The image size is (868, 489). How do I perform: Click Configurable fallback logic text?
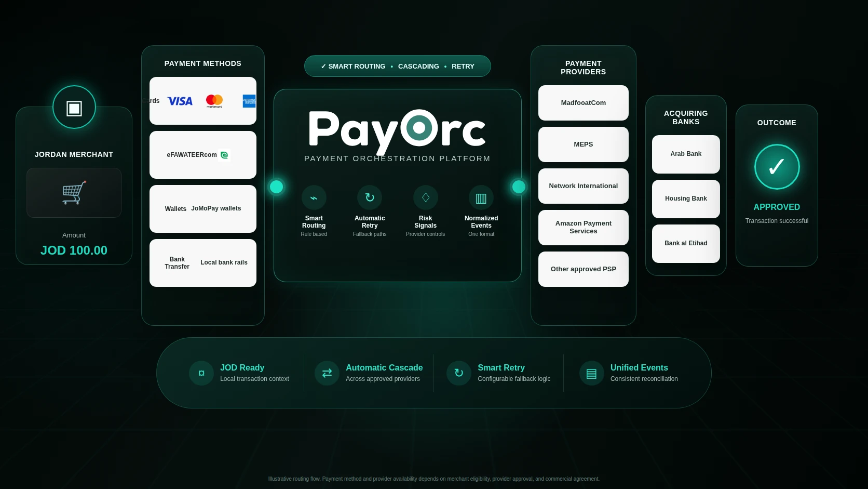[514, 379]
